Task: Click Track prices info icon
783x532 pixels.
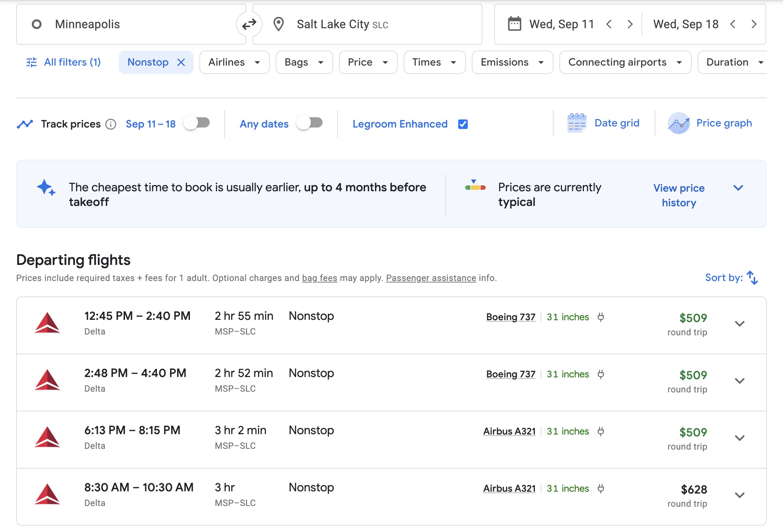Action: tap(111, 125)
